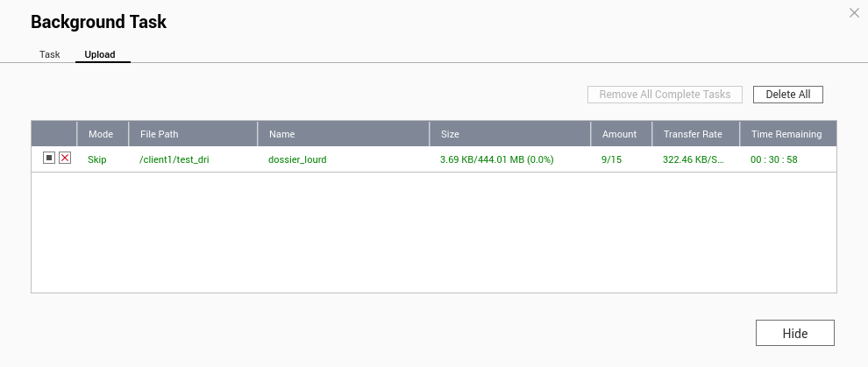Click the Transfer Rate column header
The image size is (868, 367).
[693, 134]
